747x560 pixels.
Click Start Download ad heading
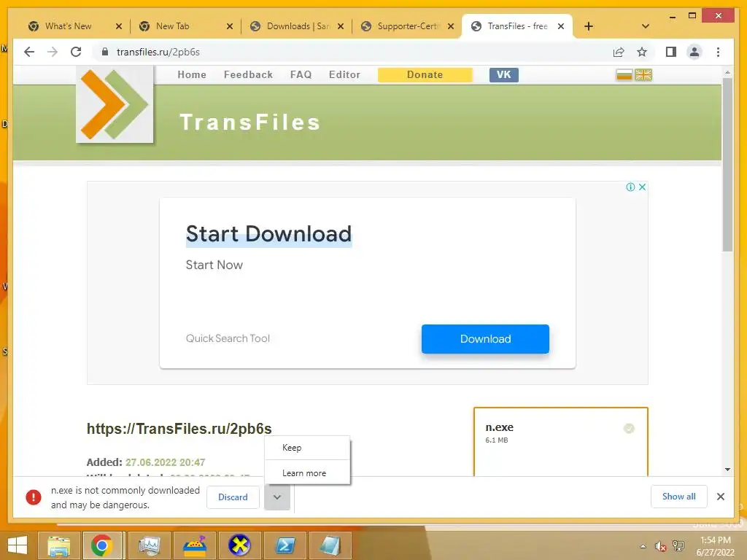[x=268, y=234]
